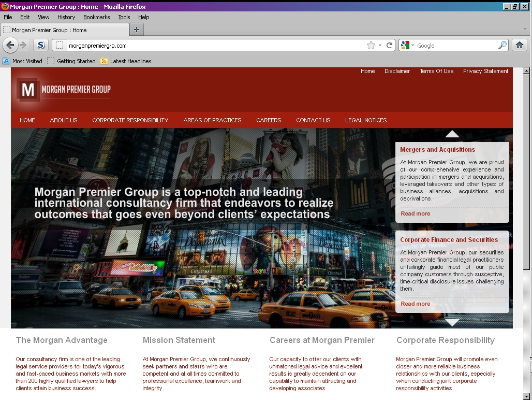Click the address bar URL field
The height and width of the screenshot is (400, 532).
pyautogui.click(x=216, y=46)
